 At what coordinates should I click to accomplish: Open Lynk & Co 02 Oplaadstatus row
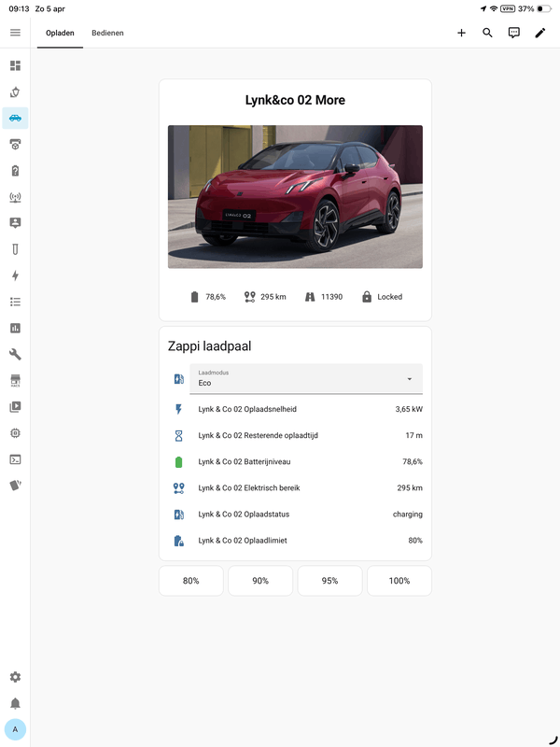pyautogui.click(x=295, y=514)
